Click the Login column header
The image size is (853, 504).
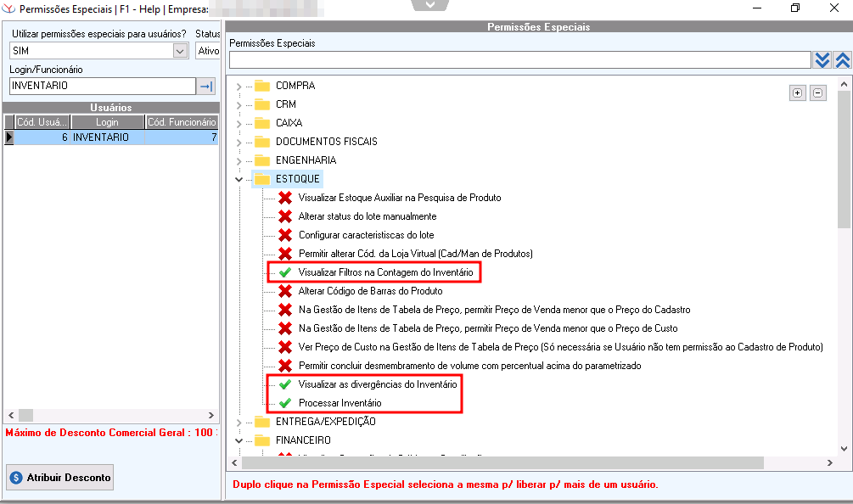(107, 122)
